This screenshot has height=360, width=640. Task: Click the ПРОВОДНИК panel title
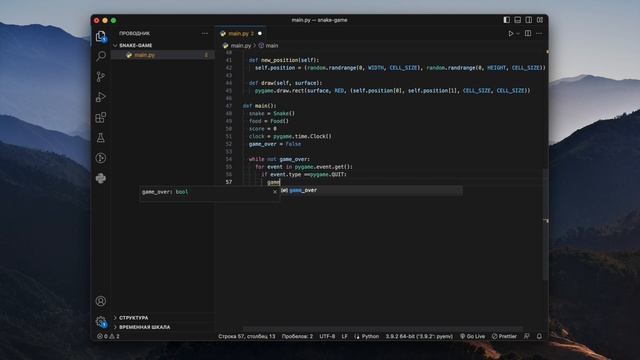pos(134,33)
